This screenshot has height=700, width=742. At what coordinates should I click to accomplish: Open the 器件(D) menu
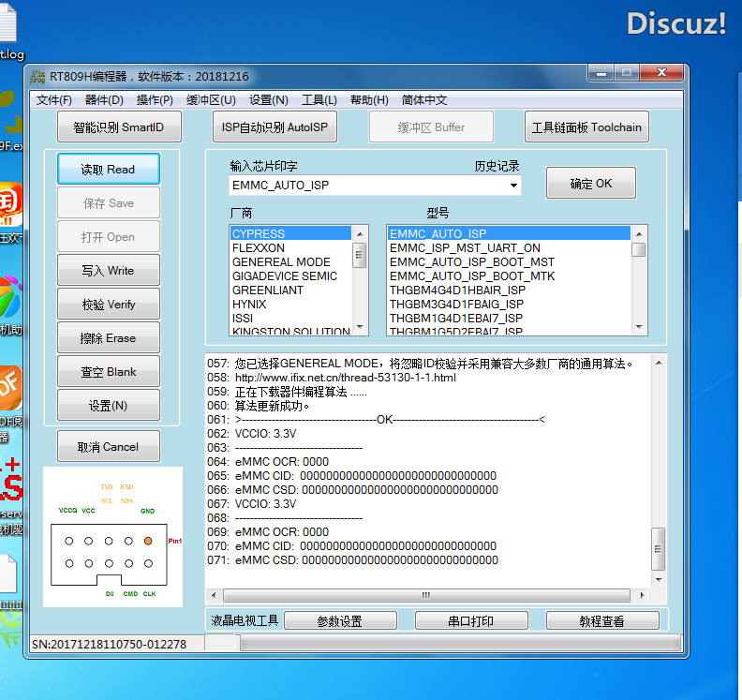pyautogui.click(x=104, y=100)
